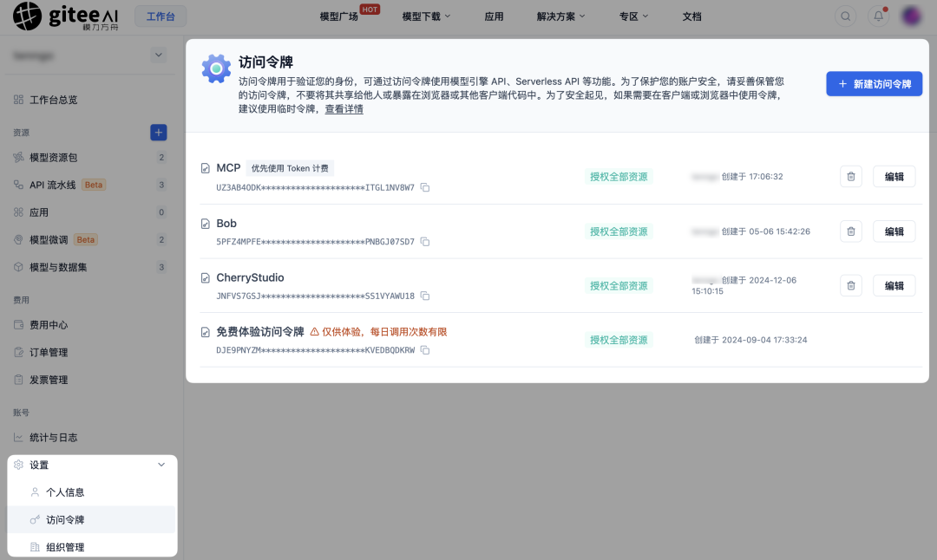Delete the CherryStudio access token
The height and width of the screenshot is (560, 937).
851,286
